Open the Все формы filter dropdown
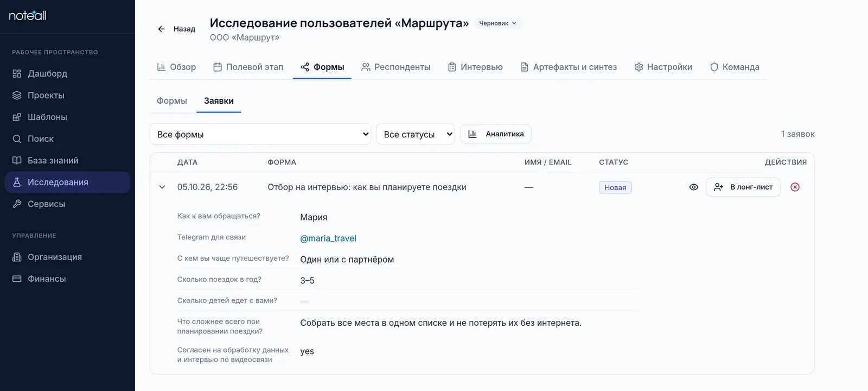This screenshot has width=868, height=391. point(260,134)
